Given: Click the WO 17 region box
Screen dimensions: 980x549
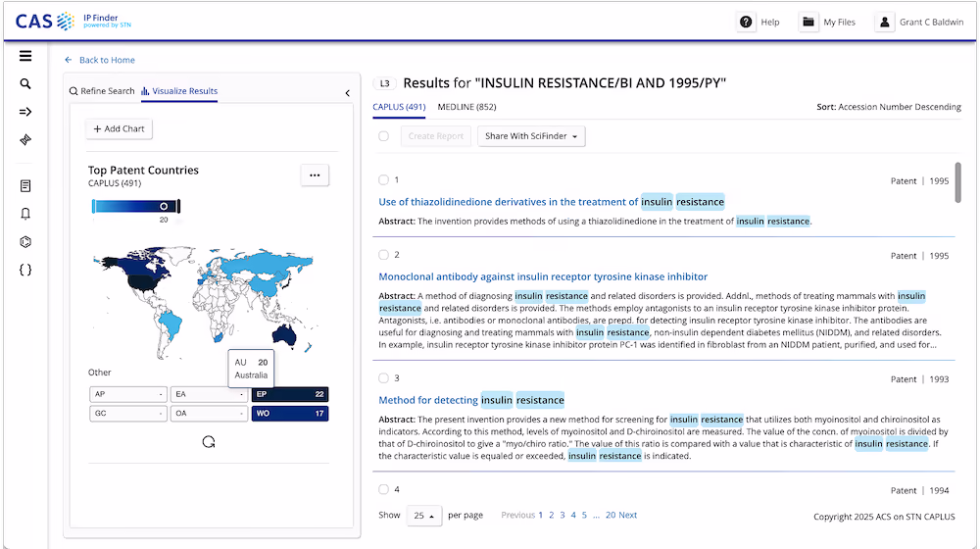Looking at the screenshot, I should click(x=290, y=414).
